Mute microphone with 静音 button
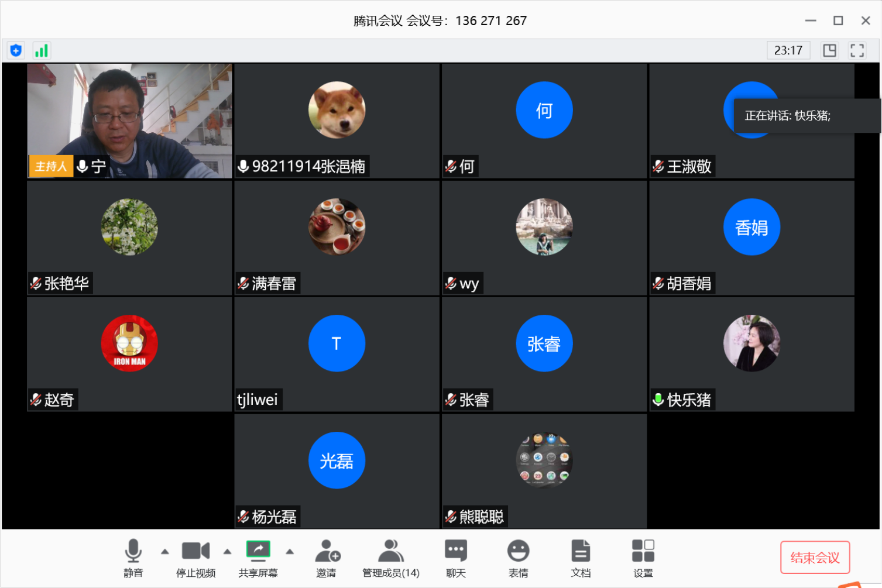Viewport: 882px width, 588px height. 133,558
